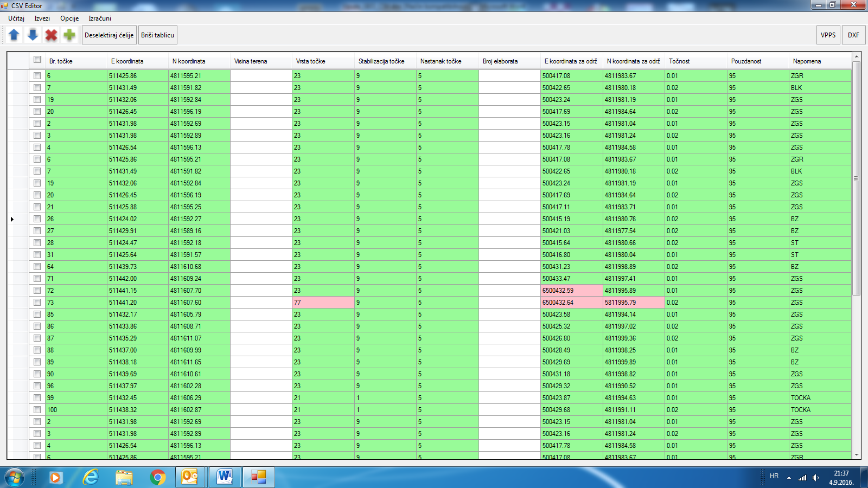Click the table scrollbar down arrow

tap(857, 455)
